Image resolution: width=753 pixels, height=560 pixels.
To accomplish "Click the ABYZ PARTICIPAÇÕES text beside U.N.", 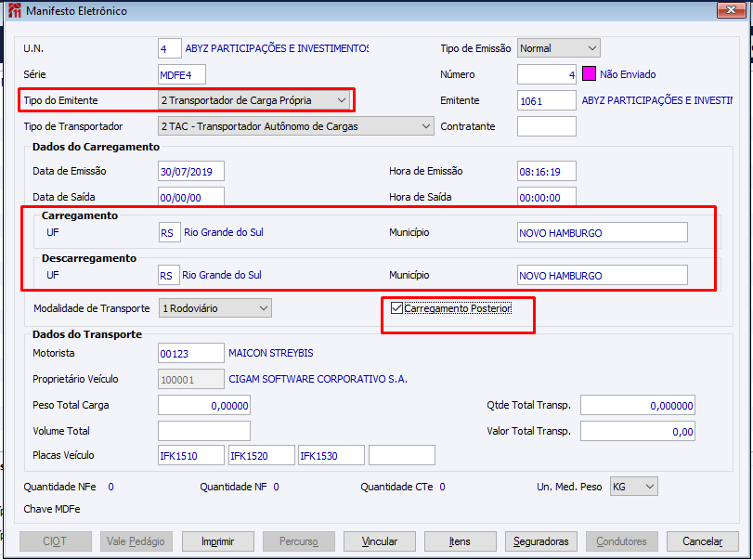I will 277,48.
